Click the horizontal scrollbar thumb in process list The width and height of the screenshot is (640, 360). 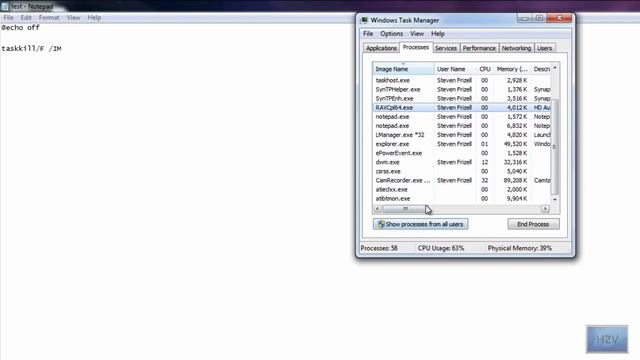(405, 209)
